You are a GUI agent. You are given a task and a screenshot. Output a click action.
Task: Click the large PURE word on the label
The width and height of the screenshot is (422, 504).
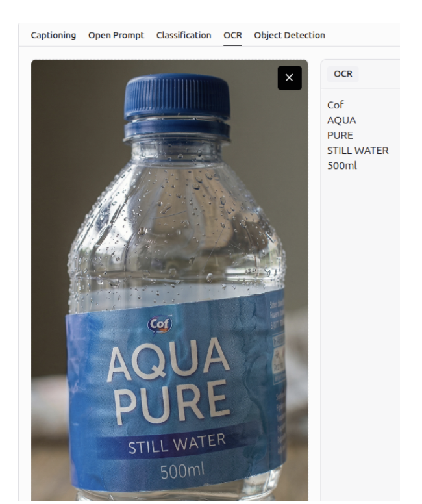(x=173, y=403)
